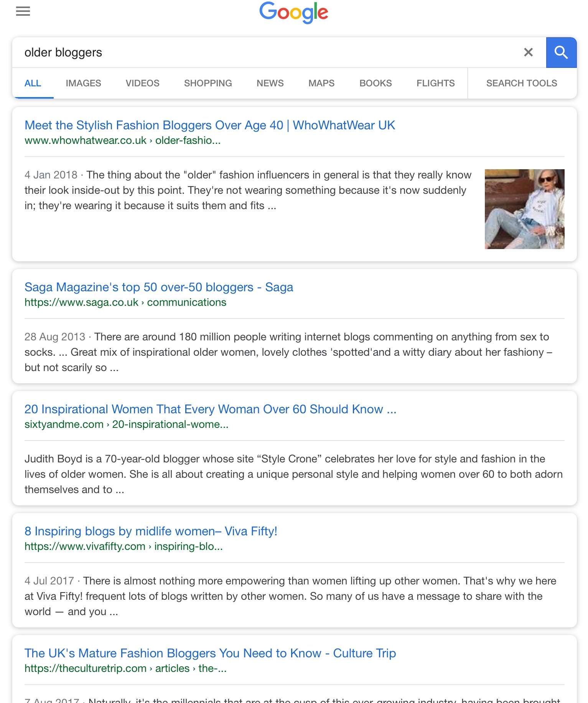
Task: Open Saga Magazine's top 50 over-50 bloggers result
Action: pyautogui.click(x=159, y=287)
